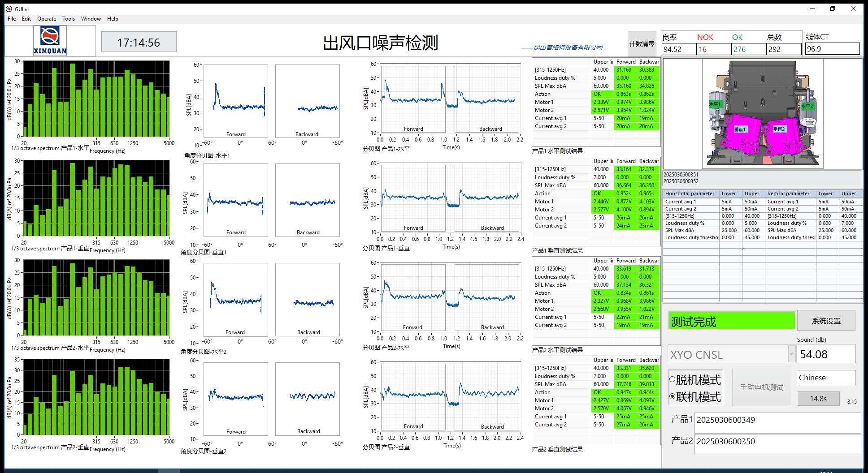
Task: Click the 垂直2 magenta actuator label
Action: [x=779, y=129]
